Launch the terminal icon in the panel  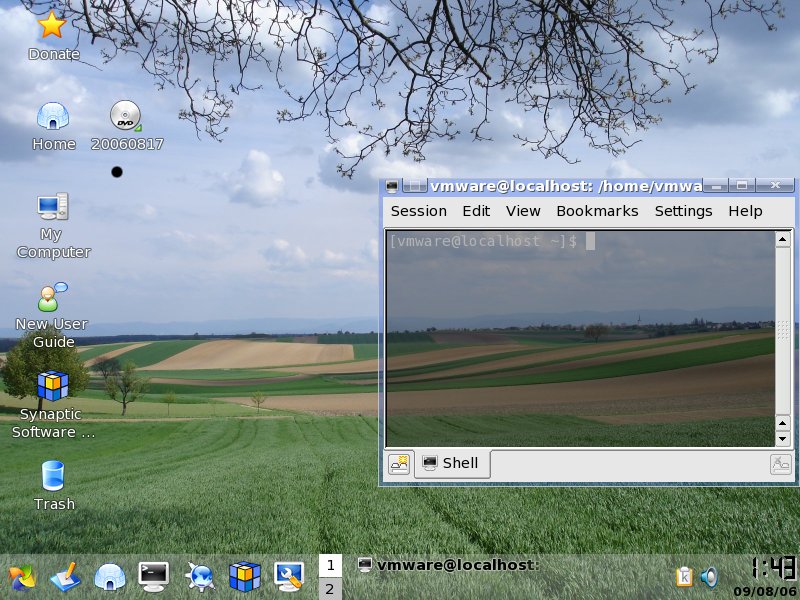(154, 577)
